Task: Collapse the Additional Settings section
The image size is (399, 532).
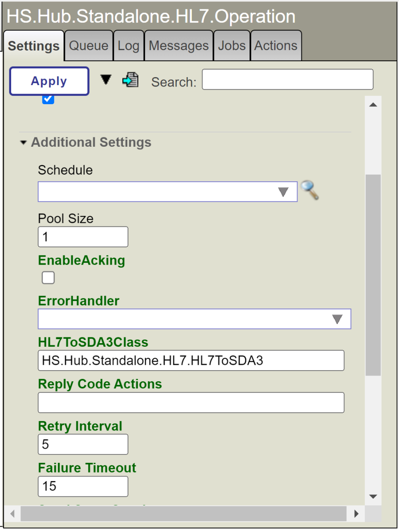Action: click(x=23, y=143)
